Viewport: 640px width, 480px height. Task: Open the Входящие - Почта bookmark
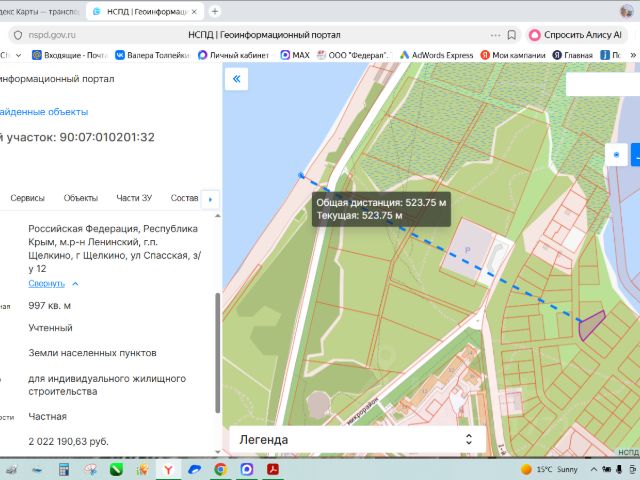tap(70, 55)
